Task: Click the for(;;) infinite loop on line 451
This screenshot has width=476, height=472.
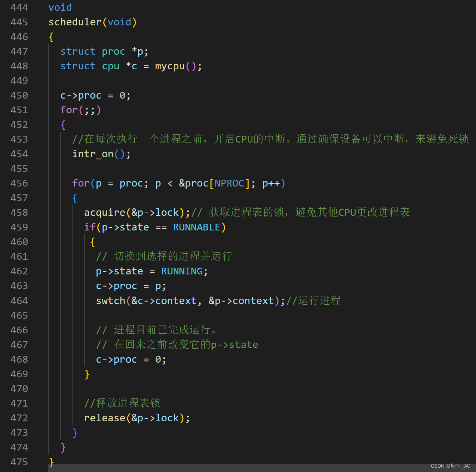Action: (x=80, y=110)
